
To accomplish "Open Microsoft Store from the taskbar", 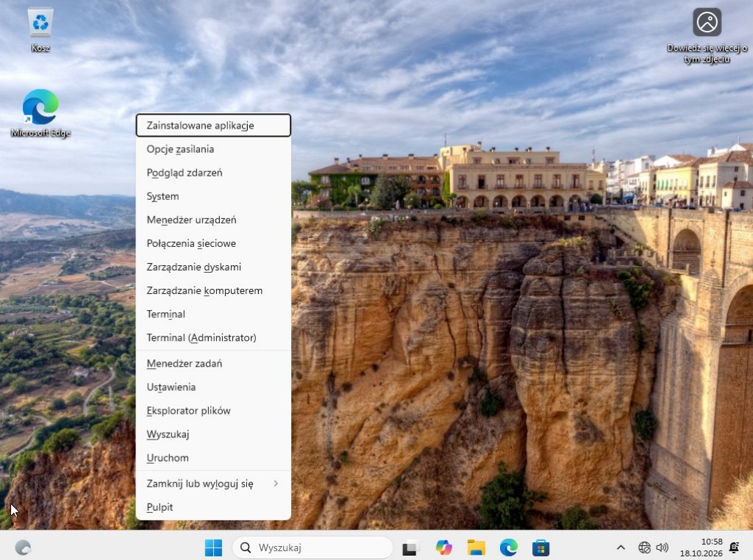I will (540, 548).
